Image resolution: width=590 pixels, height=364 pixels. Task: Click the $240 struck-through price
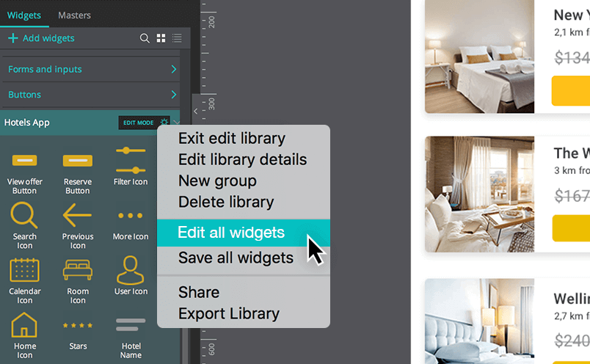pos(572,341)
